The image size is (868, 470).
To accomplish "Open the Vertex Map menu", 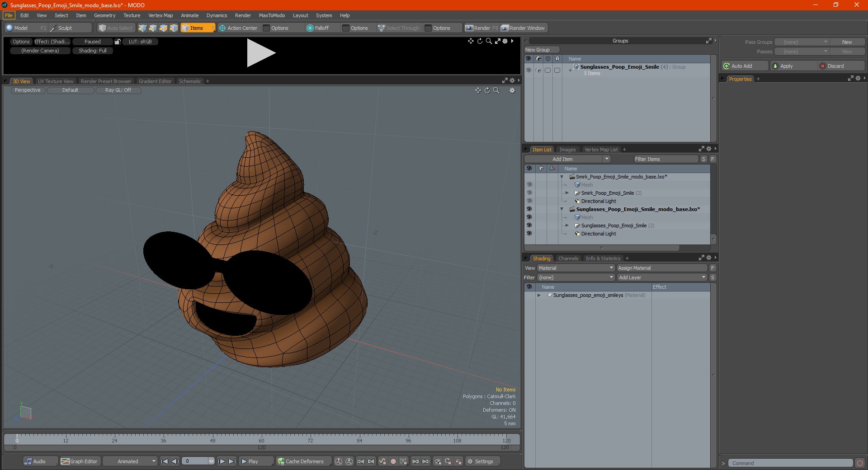I will 160,15.
